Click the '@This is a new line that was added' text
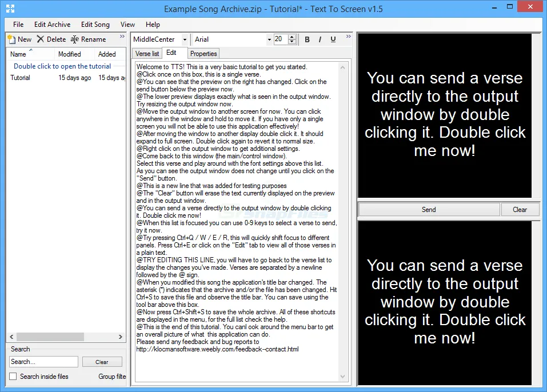The width and height of the screenshot is (547, 392). click(211, 186)
